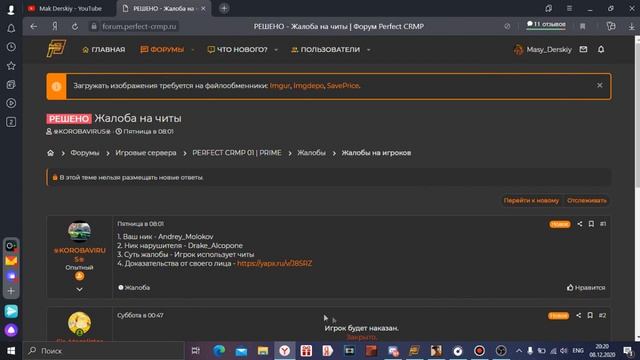
Task: Click the ENG language indicator in the tray
Action: click(578, 351)
